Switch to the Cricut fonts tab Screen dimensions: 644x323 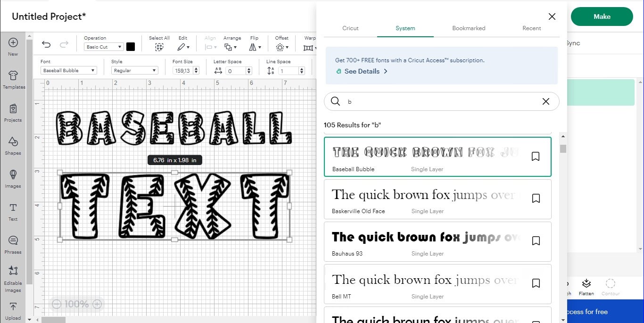(x=350, y=28)
